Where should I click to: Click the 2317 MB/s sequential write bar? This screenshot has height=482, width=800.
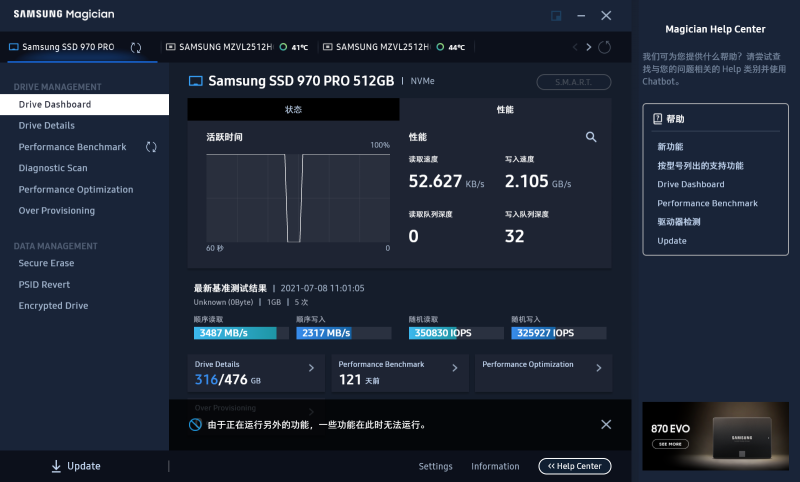344,333
